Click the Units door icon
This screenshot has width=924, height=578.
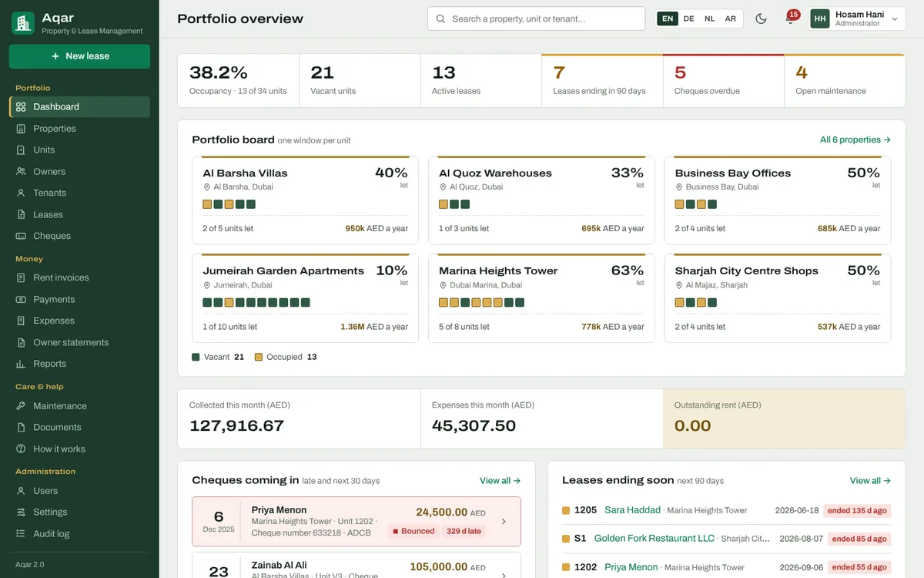(x=21, y=150)
